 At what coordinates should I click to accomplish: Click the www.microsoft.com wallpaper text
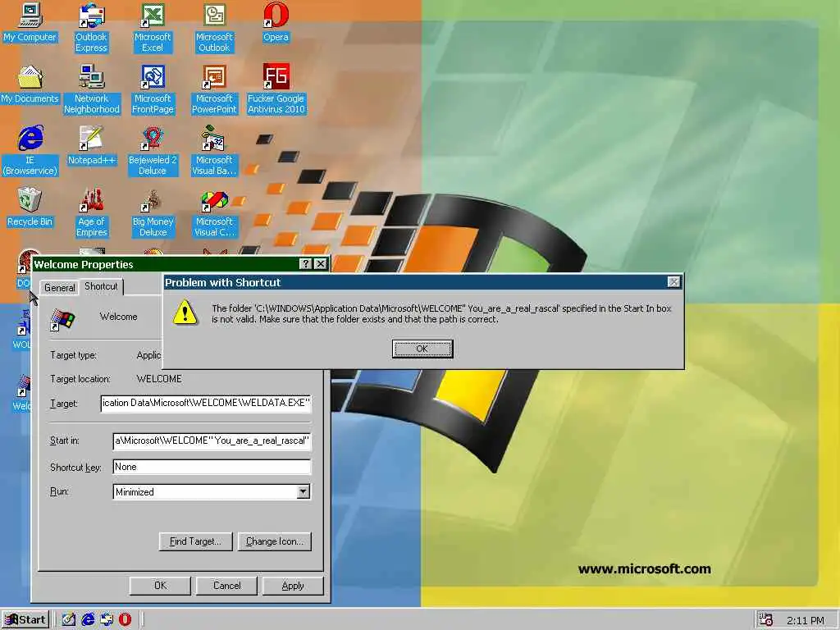pyautogui.click(x=645, y=569)
